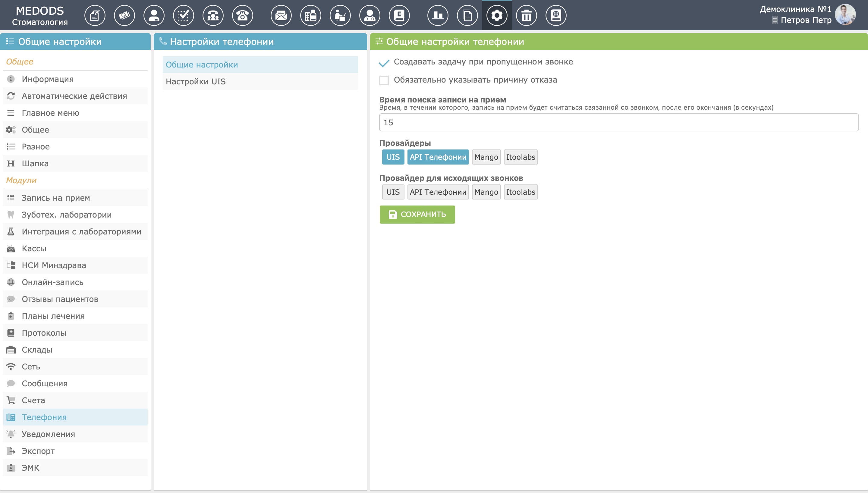Select API Телефонии as outgoing calls provider
This screenshot has width=868, height=493.
point(438,192)
